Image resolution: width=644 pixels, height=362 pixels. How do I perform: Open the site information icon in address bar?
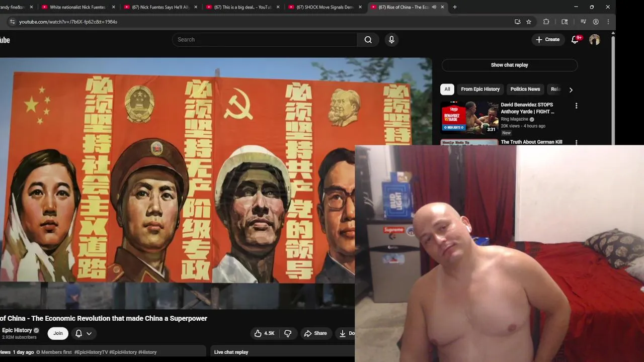pos(13,22)
